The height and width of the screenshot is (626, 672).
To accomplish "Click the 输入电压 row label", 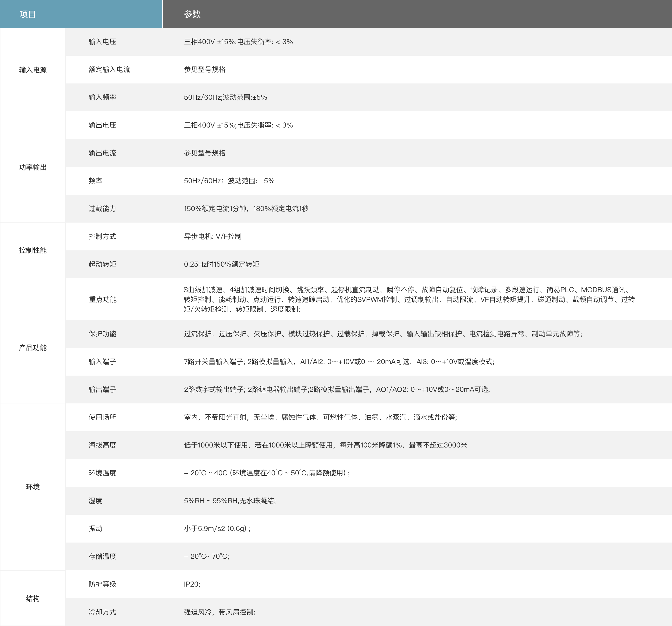I will (x=102, y=42).
